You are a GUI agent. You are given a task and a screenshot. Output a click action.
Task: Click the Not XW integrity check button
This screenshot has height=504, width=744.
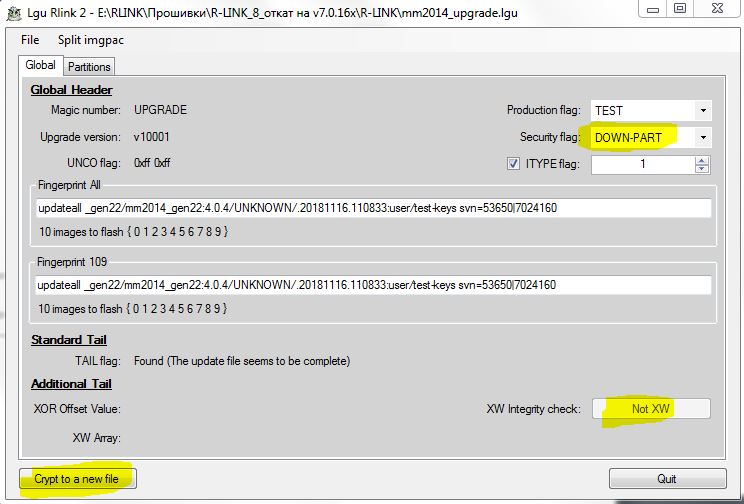[651, 409]
